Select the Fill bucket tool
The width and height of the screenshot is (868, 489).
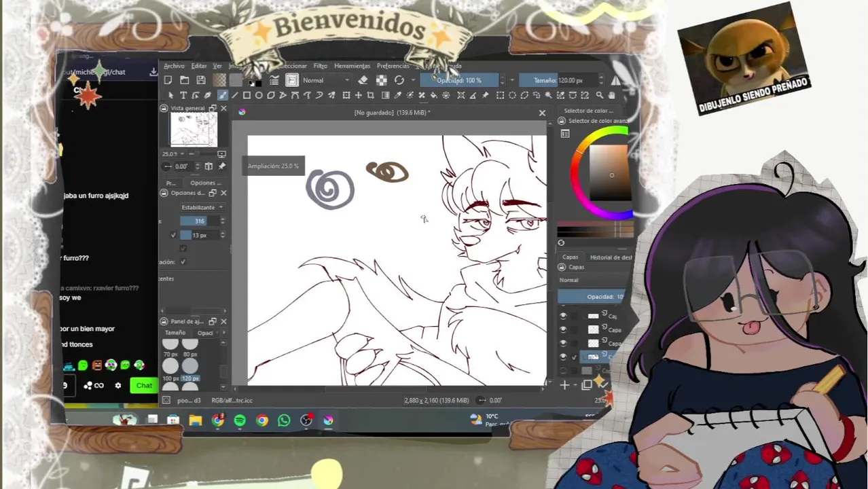click(433, 95)
